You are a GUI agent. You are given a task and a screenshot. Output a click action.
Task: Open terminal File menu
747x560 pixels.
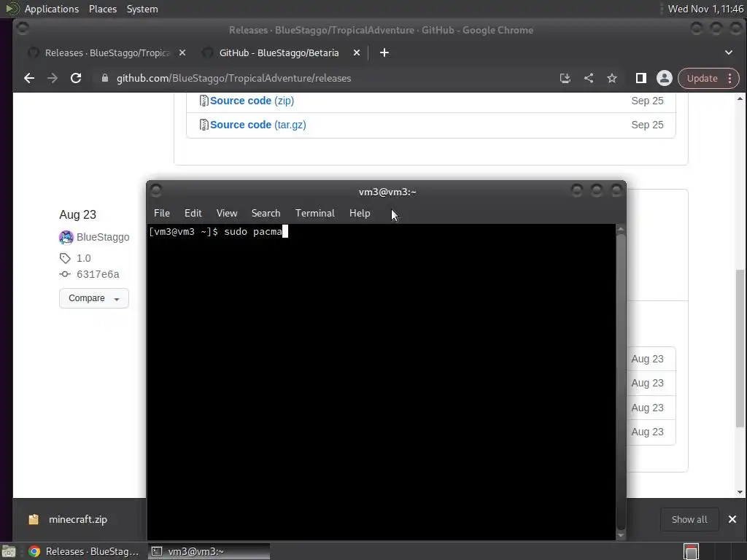(x=161, y=214)
